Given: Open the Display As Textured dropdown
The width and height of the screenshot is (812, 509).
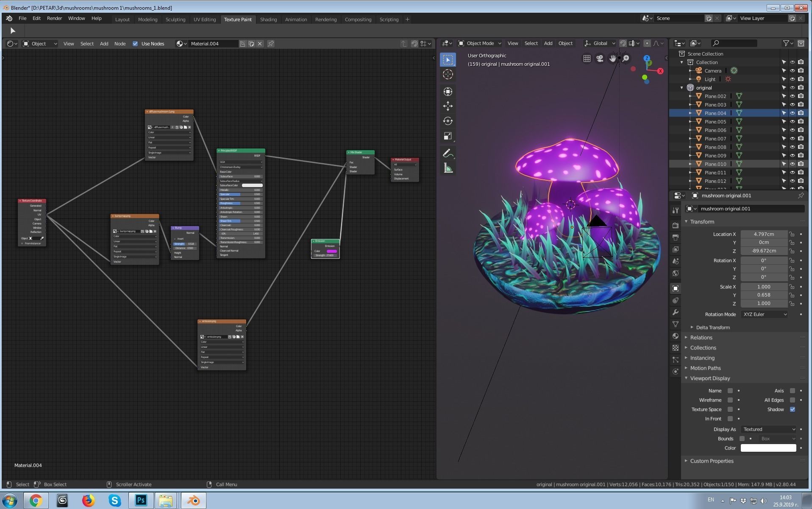Looking at the screenshot, I should click(769, 429).
